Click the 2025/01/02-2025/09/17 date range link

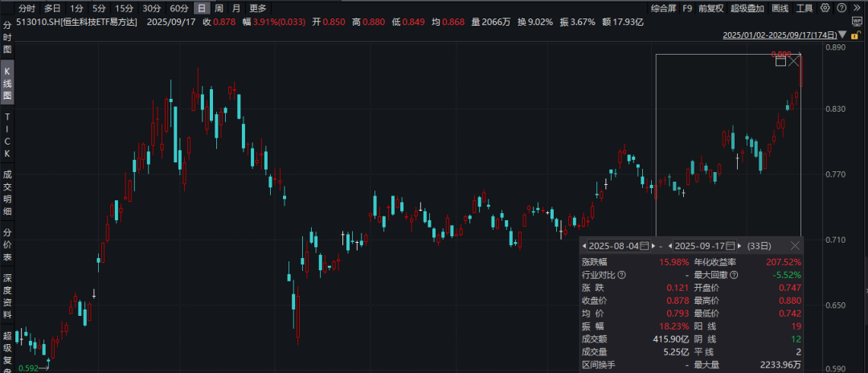[x=780, y=35]
